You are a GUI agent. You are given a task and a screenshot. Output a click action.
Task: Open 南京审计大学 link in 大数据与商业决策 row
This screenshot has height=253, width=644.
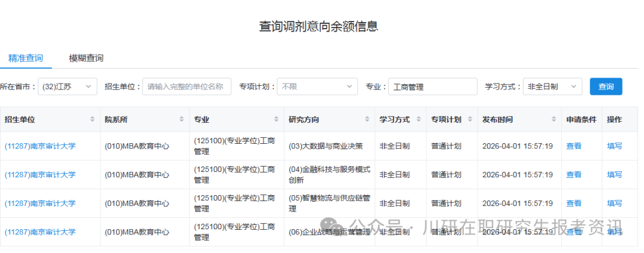point(41,146)
